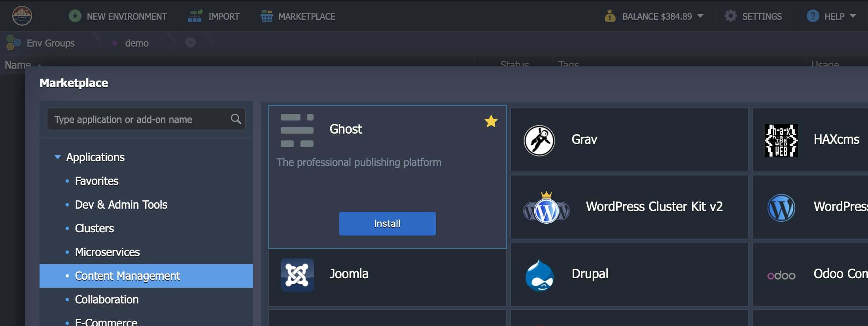Click the Joomla logo
868x326 pixels.
(x=297, y=275)
